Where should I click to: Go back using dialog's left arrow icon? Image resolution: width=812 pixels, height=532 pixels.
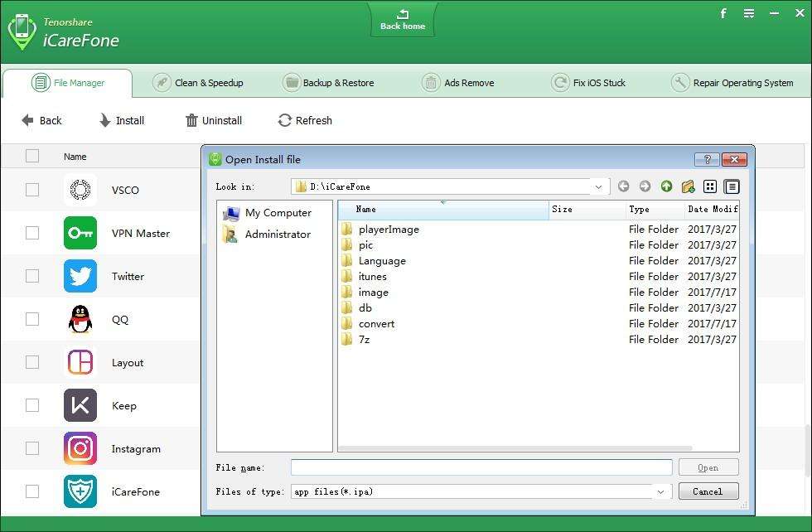623,186
